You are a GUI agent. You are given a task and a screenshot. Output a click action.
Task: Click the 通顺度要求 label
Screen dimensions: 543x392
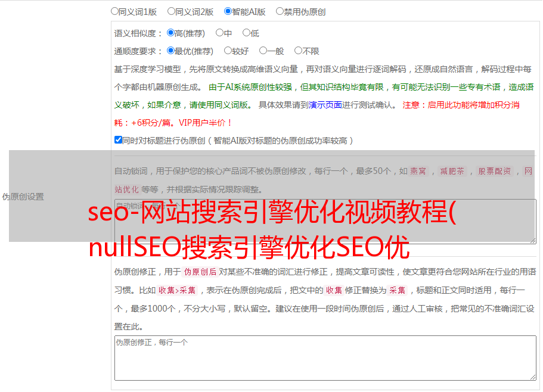[138, 52]
